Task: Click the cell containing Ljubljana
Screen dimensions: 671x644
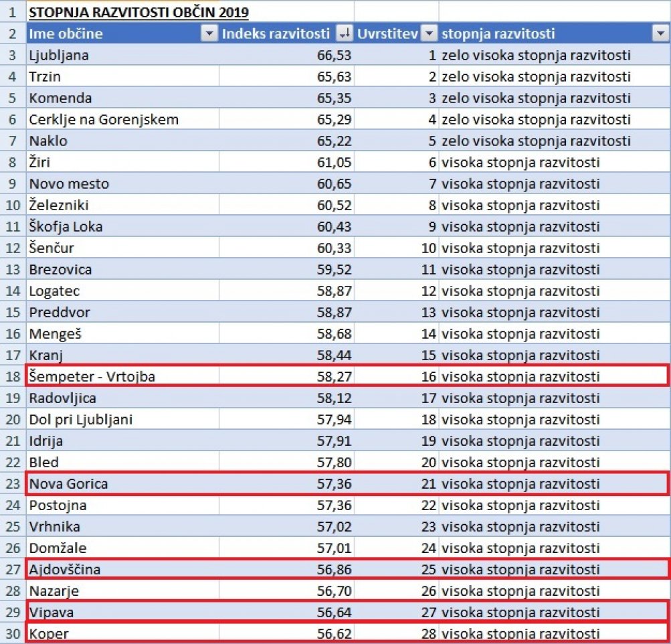Action: (x=123, y=56)
